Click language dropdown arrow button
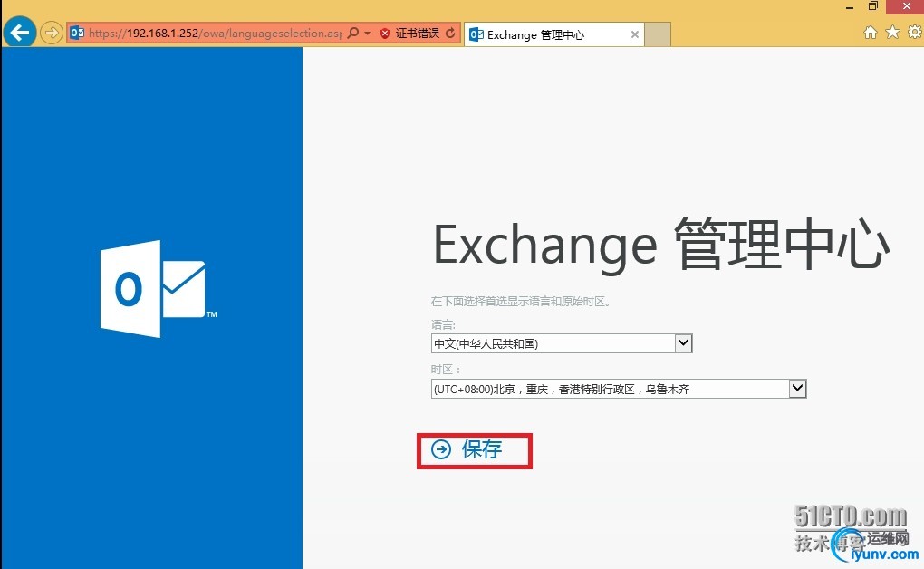924x569 pixels. [683, 343]
